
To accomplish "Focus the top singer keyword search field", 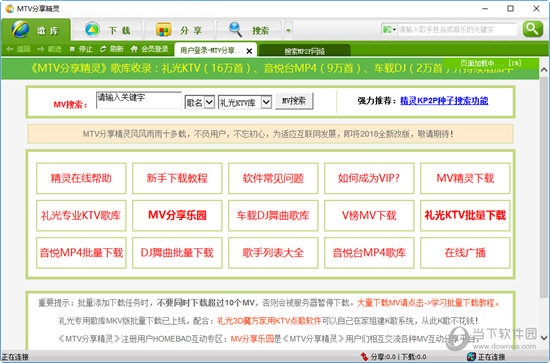I will [x=457, y=29].
